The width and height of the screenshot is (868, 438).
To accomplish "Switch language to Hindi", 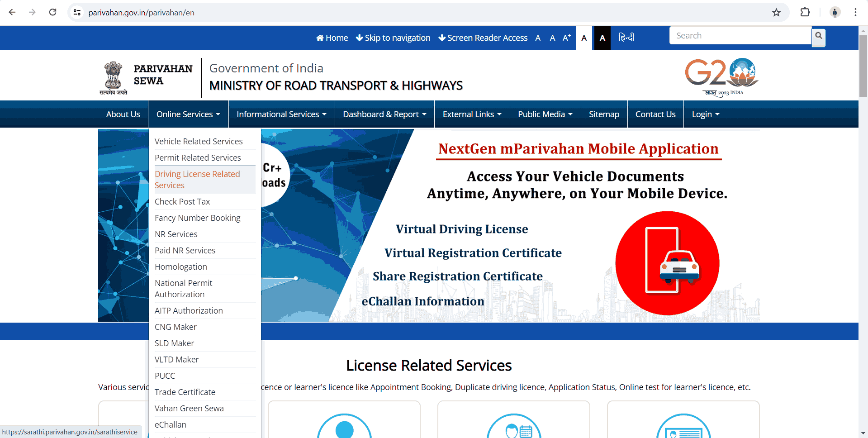I will pyautogui.click(x=626, y=37).
